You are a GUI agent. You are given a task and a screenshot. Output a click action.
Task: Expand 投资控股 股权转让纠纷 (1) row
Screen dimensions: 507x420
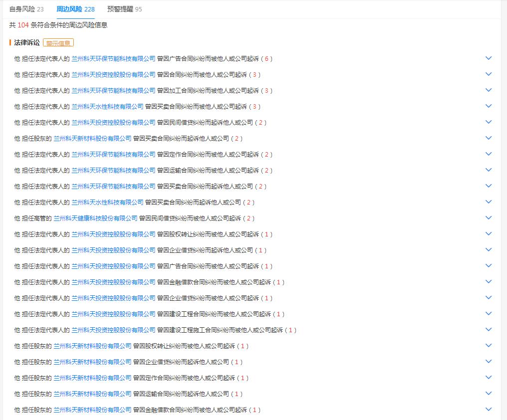[489, 234]
